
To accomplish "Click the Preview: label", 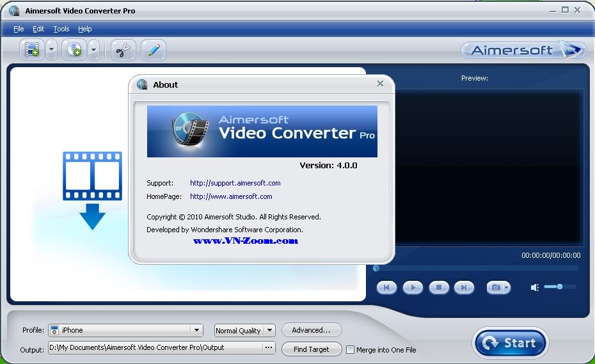I will click(x=475, y=78).
